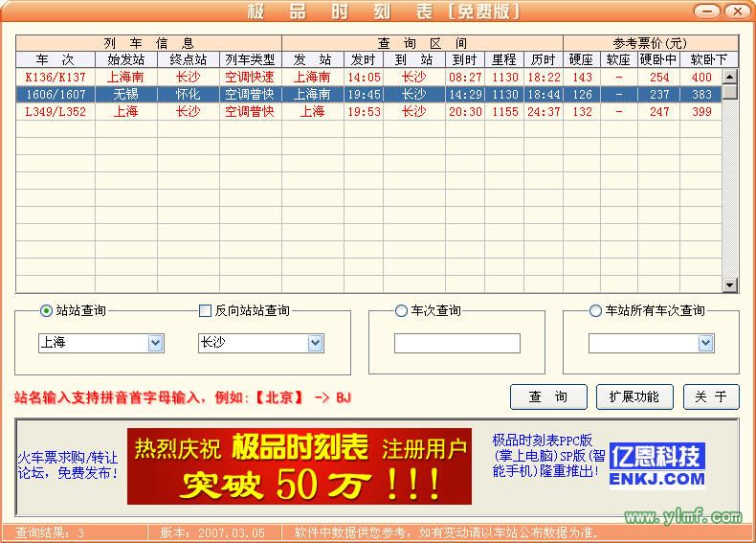Click the 里程 column header
Screen dimensions: 756x543
[504, 59]
